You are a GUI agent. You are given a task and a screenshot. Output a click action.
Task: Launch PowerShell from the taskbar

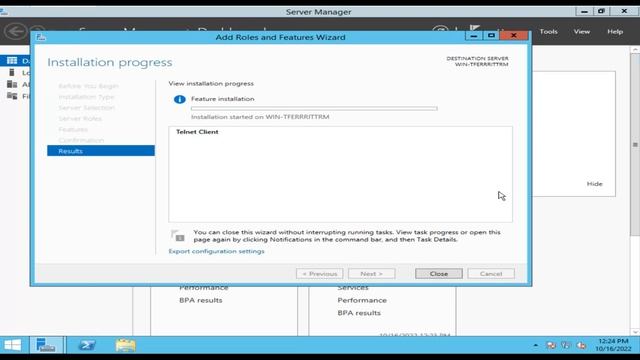click(87, 345)
